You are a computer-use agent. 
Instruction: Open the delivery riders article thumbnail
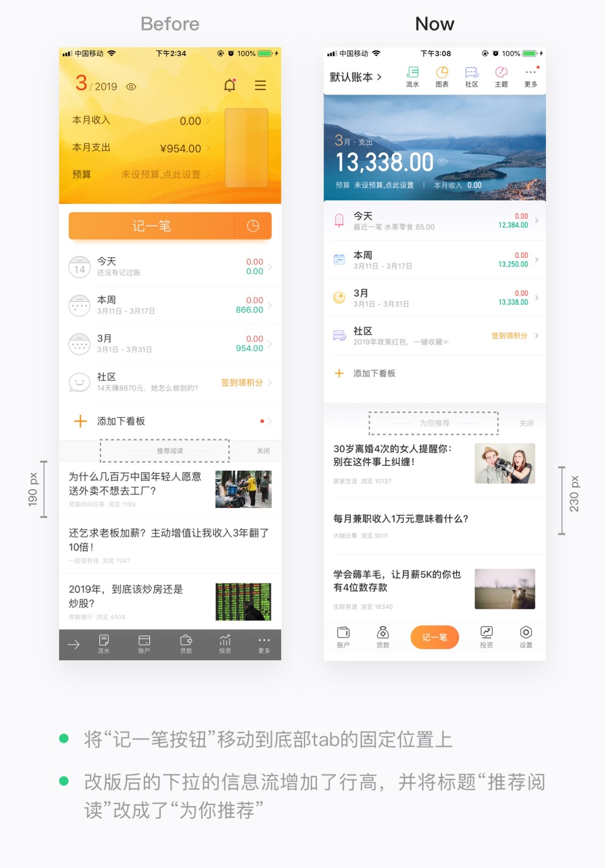[243, 489]
